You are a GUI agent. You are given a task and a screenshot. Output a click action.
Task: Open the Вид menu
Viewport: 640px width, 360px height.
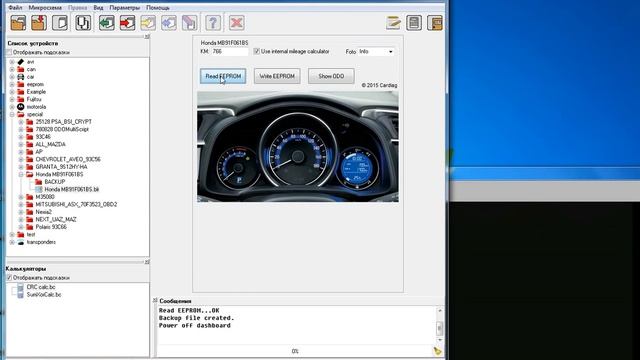click(x=98, y=8)
